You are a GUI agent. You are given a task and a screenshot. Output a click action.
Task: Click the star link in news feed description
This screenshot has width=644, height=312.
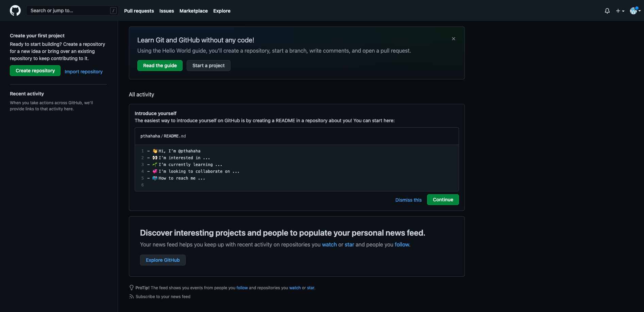coord(349,244)
